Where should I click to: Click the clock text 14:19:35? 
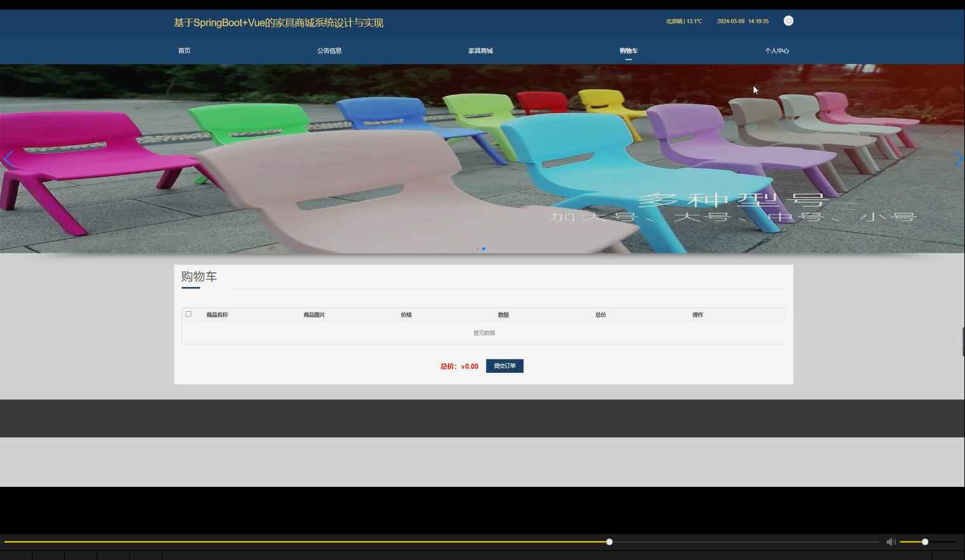coord(759,22)
